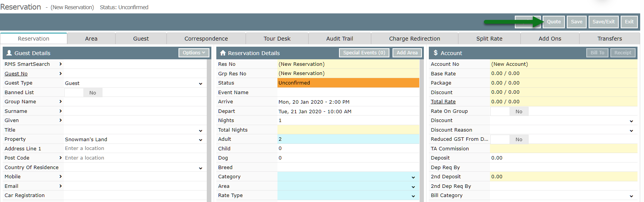Click the Bill To button
The height and width of the screenshot is (202, 644).
point(597,53)
